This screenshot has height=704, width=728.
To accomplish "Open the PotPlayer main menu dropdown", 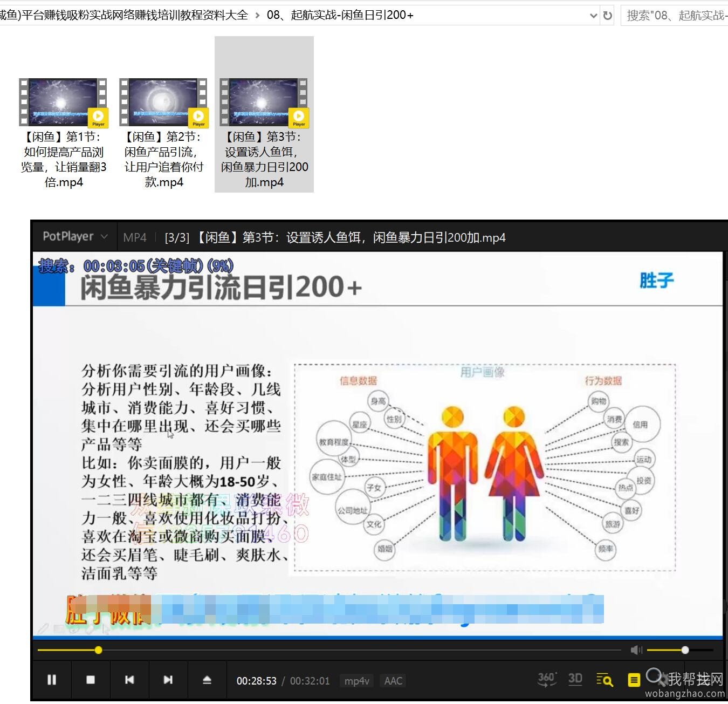I will click(x=75, y=236).
